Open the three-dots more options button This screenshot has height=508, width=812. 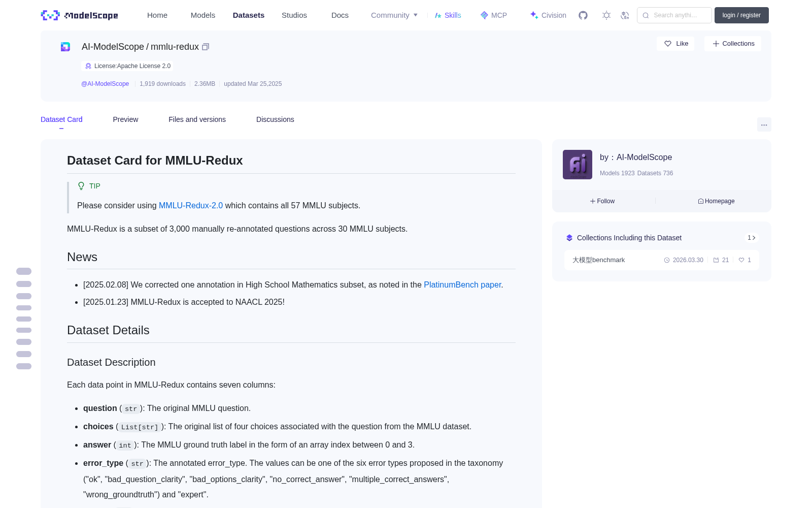click(764, 124)
